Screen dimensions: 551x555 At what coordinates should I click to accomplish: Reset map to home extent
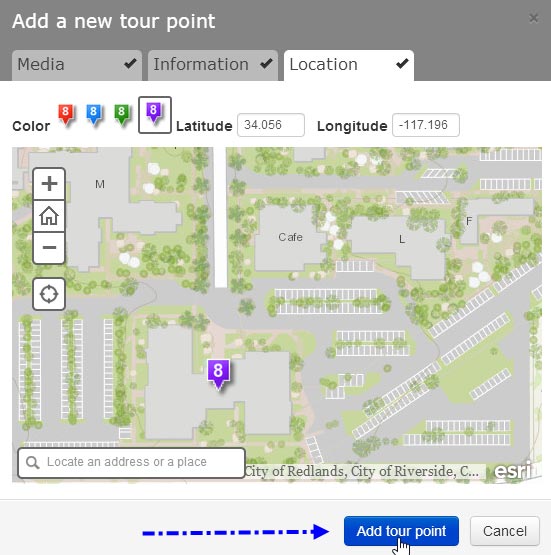click(49, 216)
